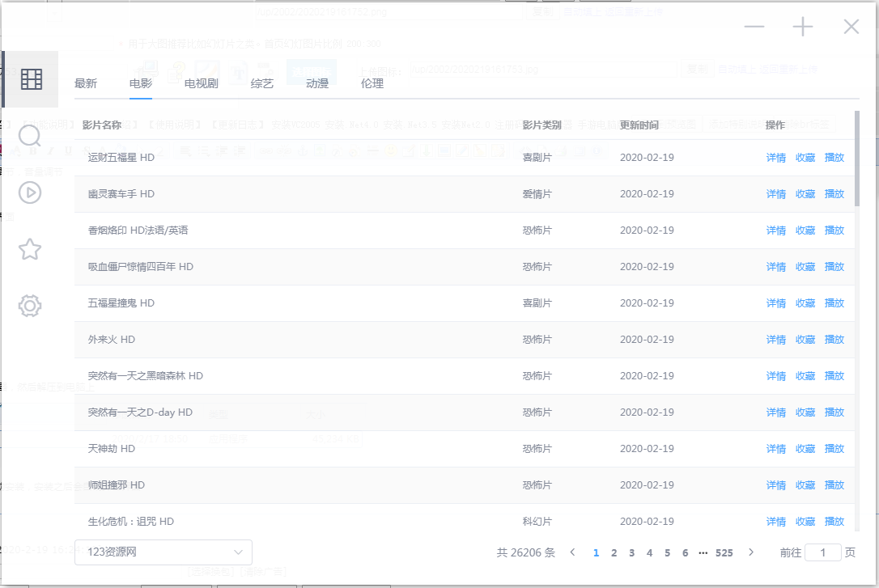Click the pagination ellipsis to jump pages
The height and width of the screenshot is (588, 879).
703,553
